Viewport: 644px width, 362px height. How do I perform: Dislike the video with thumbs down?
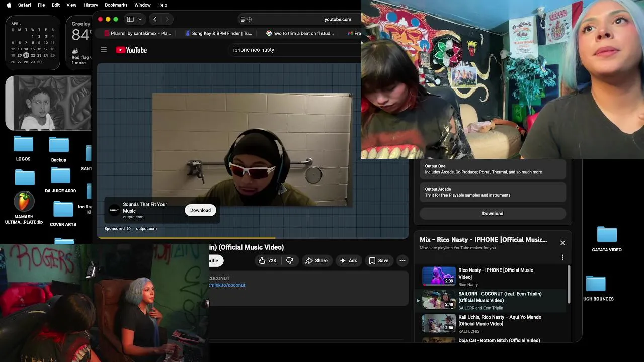click(289, 261)
